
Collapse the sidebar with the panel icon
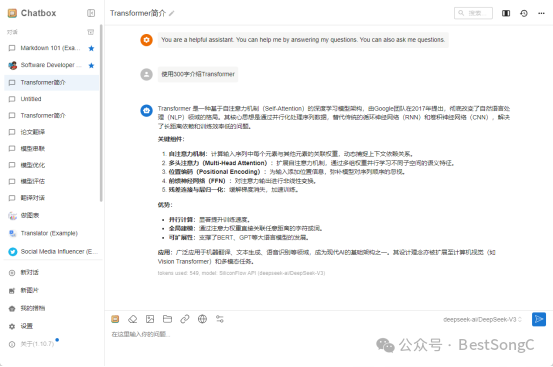(91, 13)
